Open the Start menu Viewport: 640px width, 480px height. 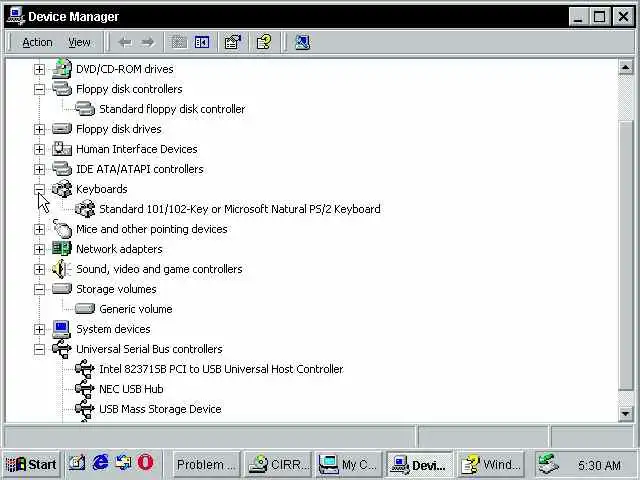tap(31, 464)
